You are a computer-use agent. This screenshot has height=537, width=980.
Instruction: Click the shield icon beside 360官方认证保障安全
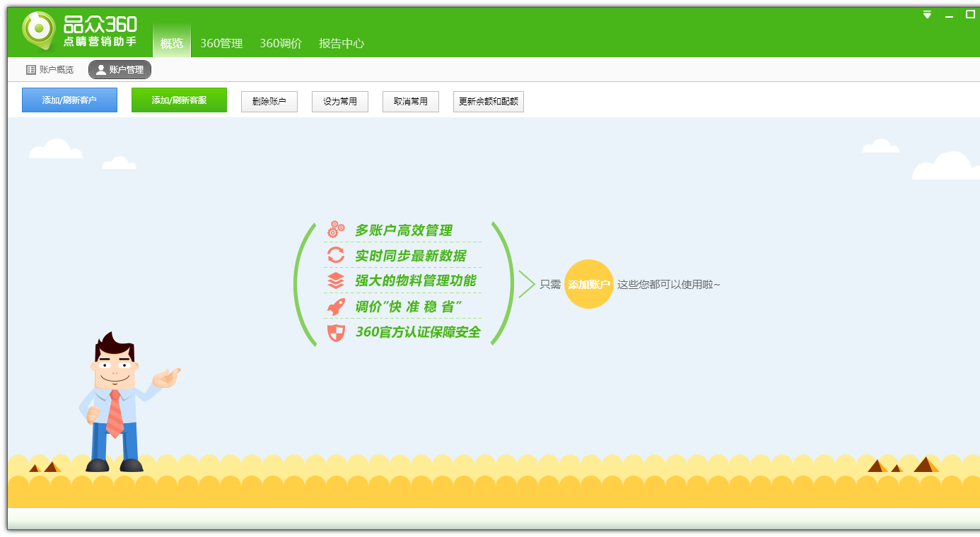coord(336,332)
